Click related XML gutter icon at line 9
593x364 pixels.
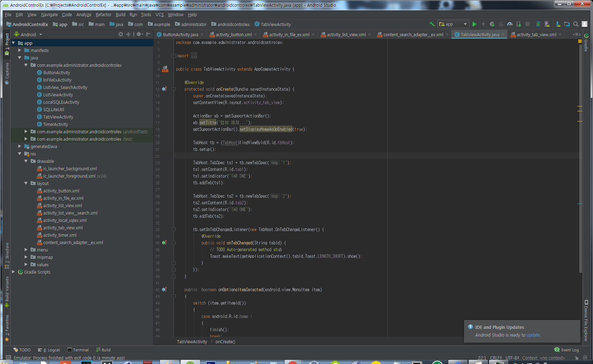tap(165, 69)
